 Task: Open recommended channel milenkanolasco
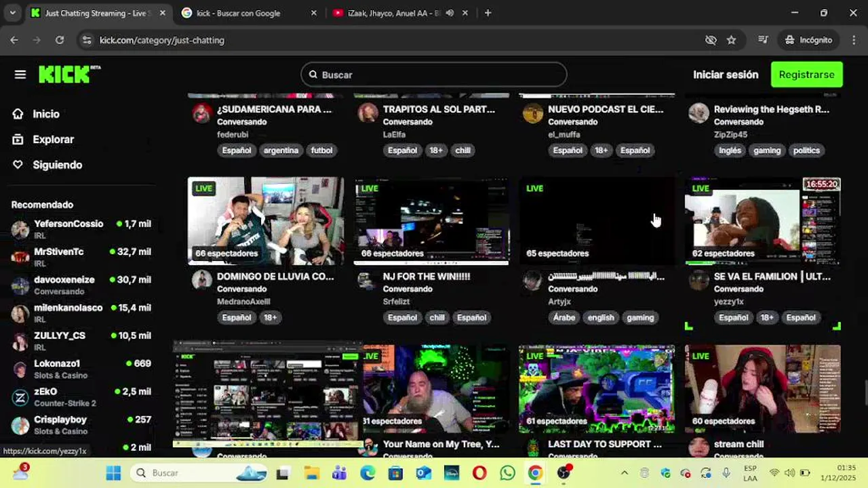pos(81,313)
